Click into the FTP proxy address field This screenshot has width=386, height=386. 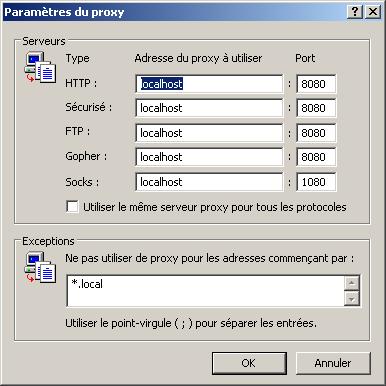209,133
